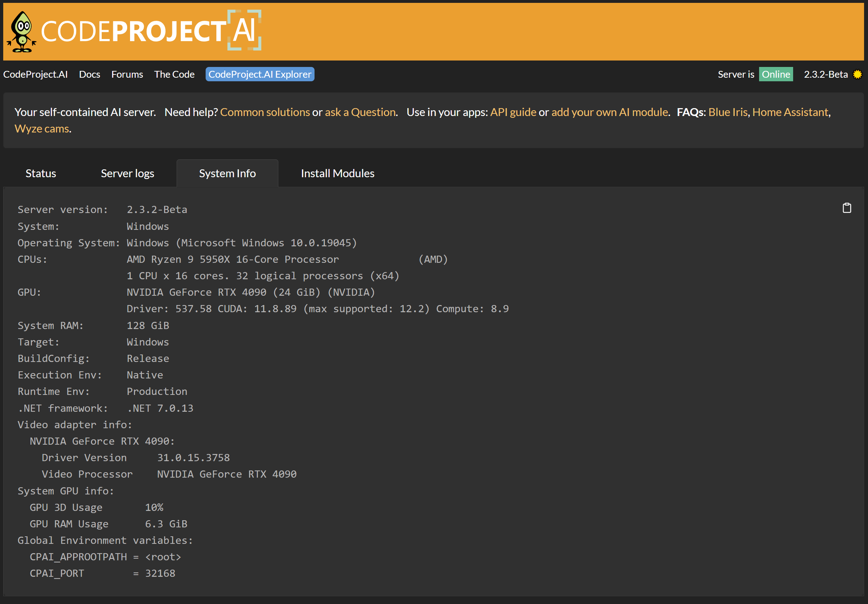
Task: Click the 'Your self-contained AI server.' text
Action: tap(85, 112)
